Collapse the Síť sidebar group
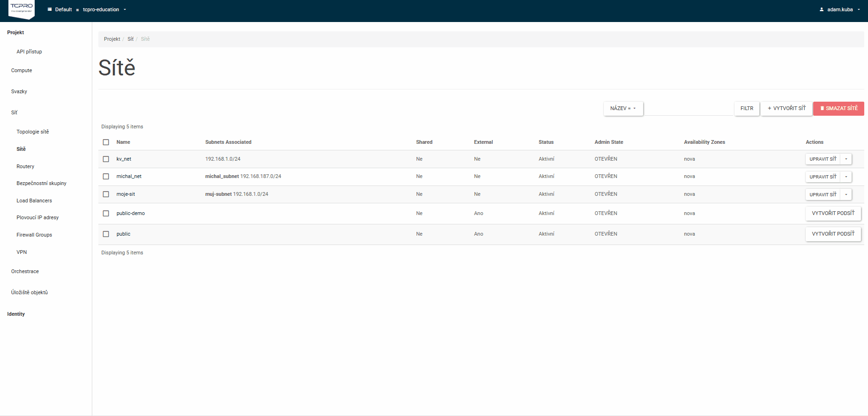 [14, 112]
